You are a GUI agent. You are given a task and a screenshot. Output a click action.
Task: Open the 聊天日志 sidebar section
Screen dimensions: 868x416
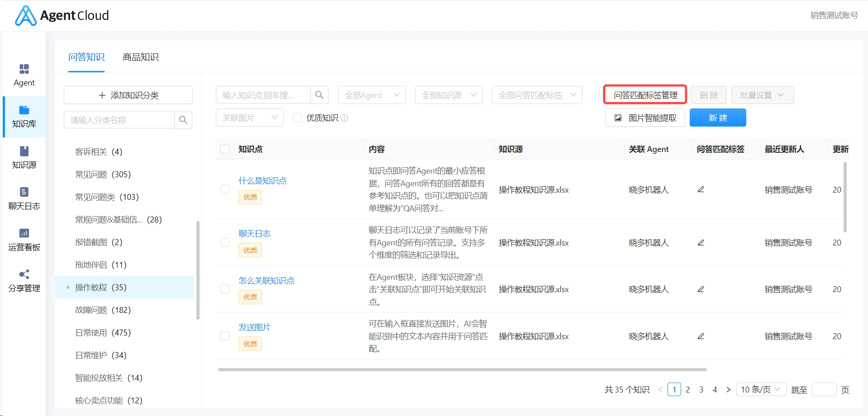[x=24, y=199]
